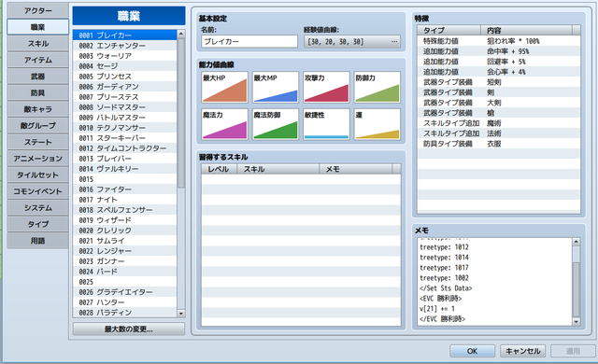Open the アクター tab
This screenshot has width=598, height=364.
coord(37,10)
